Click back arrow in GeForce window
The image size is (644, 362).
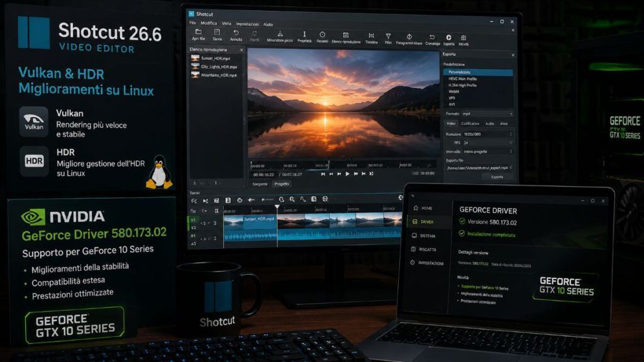click(x=413, y=195)
